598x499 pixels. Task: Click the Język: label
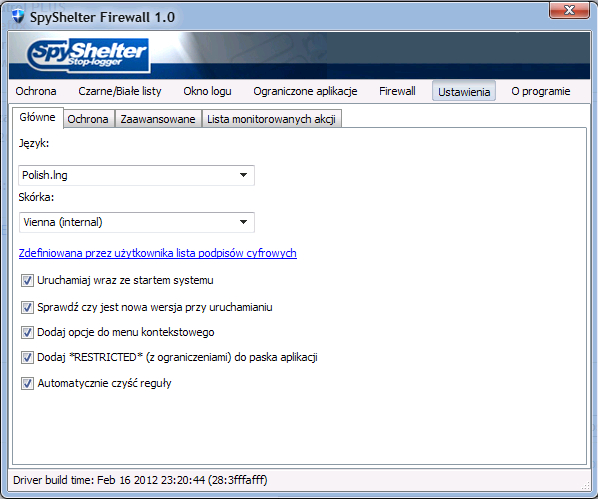[34, 144]
